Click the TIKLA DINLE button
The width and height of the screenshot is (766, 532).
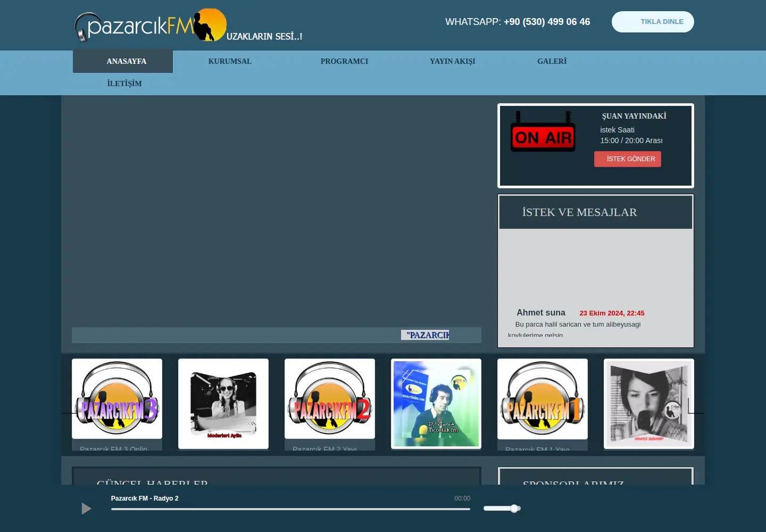tap(653, 22)
